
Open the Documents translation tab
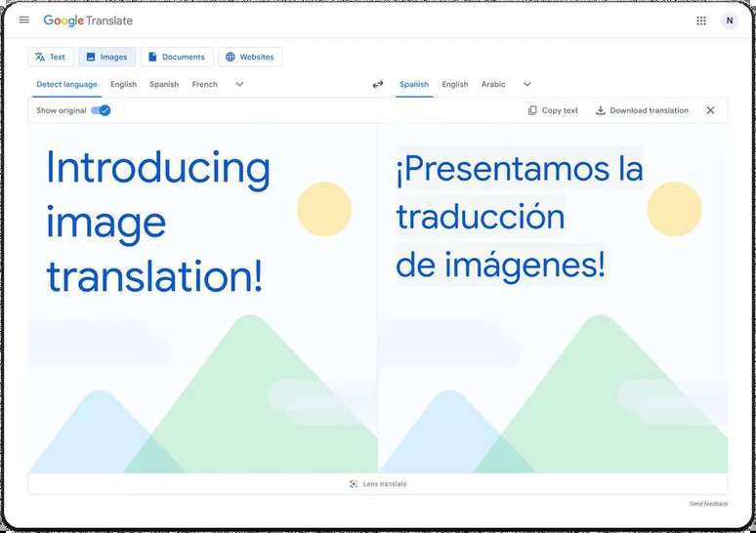[x=177, y=57]
